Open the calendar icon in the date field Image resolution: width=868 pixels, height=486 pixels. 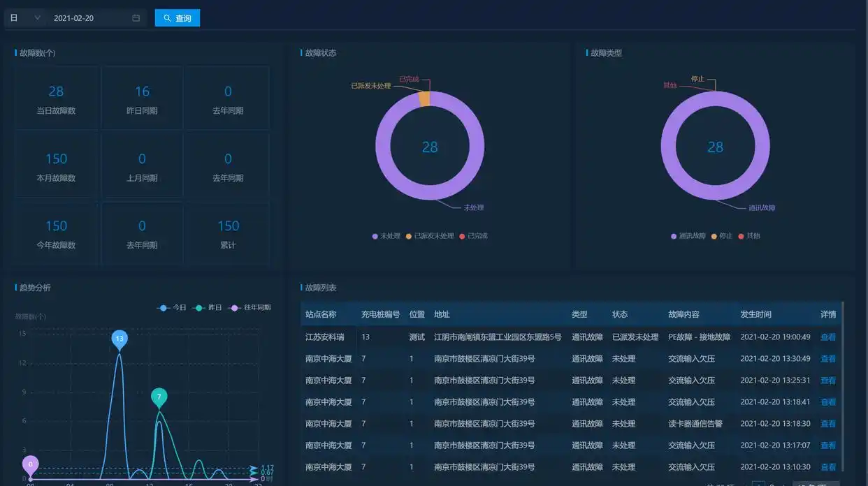click(x=136, y=17)
